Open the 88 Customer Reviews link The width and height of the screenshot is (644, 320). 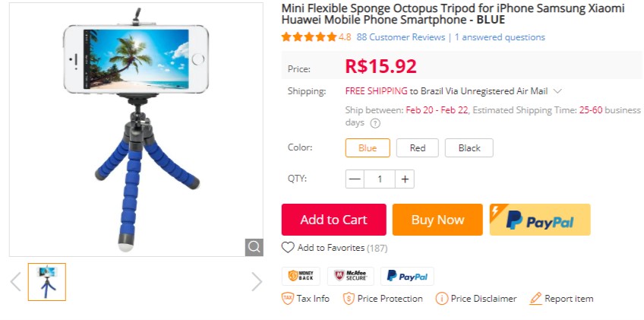click(x=400, y=37)
